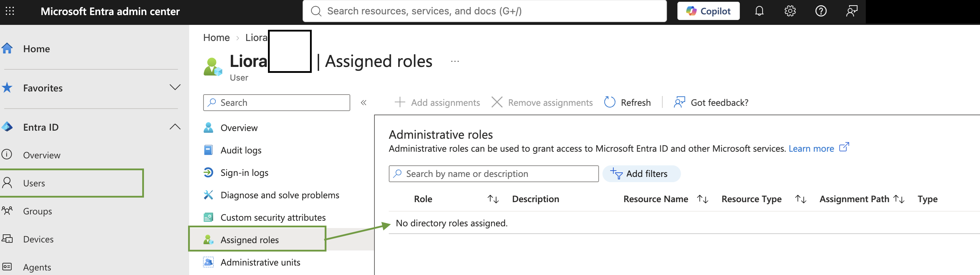
Task: Click Add assignments
Action: (x=437, y=102)
